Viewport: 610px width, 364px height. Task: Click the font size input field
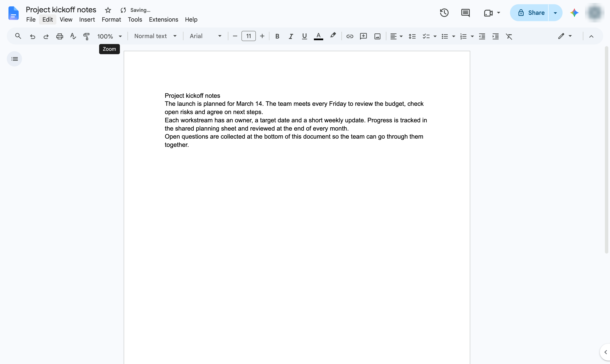click(x=248, y=36)
